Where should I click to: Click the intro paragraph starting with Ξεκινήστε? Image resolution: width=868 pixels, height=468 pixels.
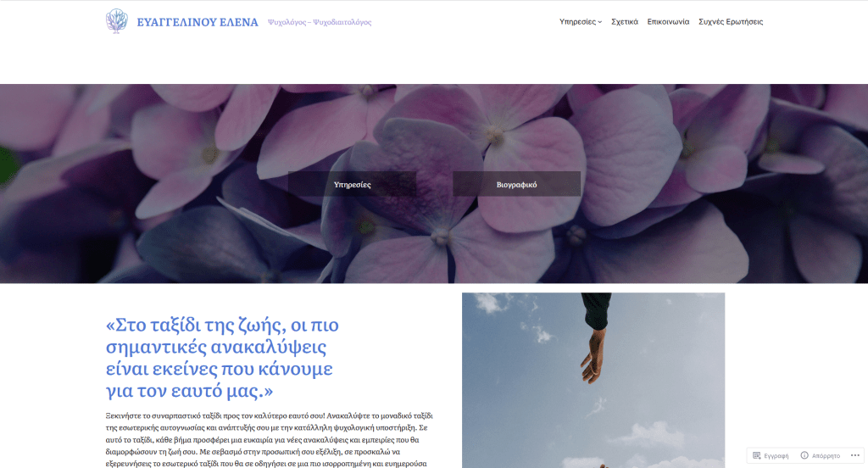point(269,439)
